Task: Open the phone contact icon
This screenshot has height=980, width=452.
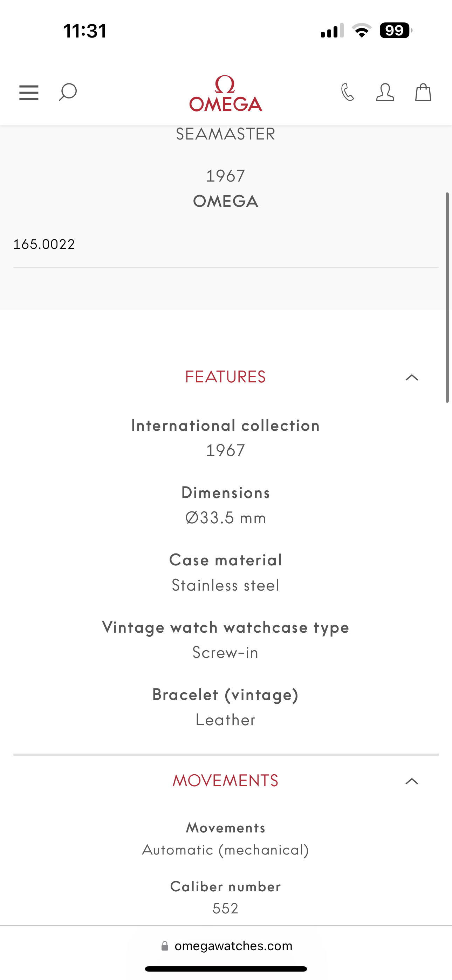Action: [x=347, y=93]
